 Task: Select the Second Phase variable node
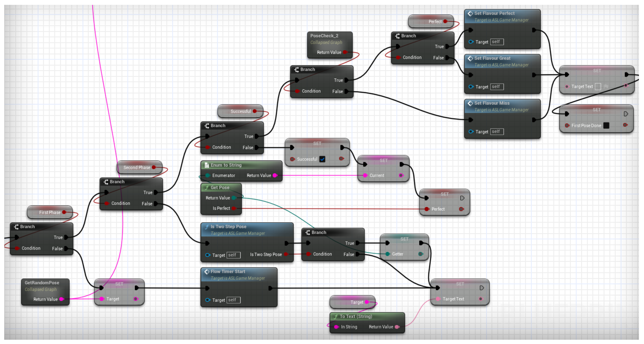click(137, 167)
